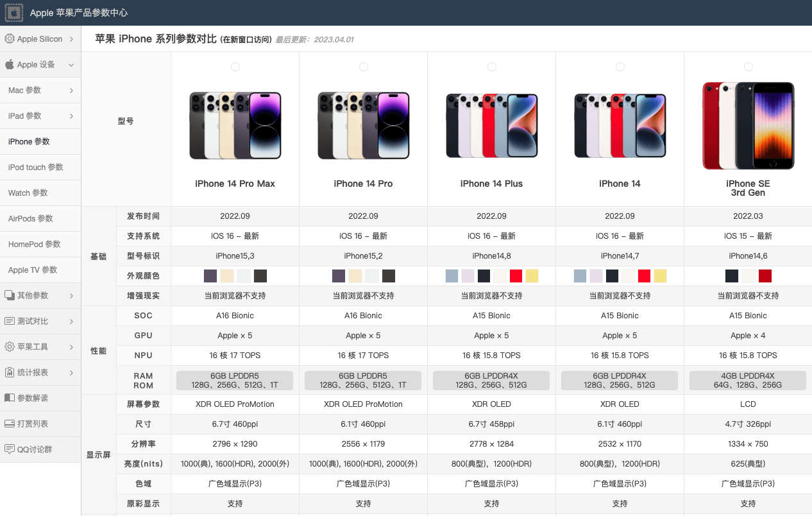Click the Apple × 4 GPU cell
This screenshot has width=812, height=516.
[749, 336]
